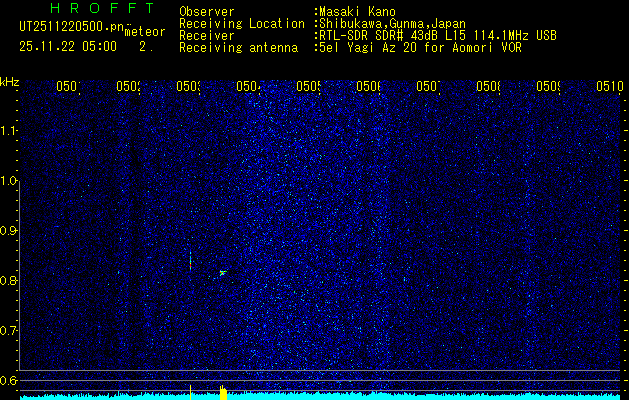Click the date stamp 25.11.22 05:00
This screenshot has width=629, height=400.
68,47
